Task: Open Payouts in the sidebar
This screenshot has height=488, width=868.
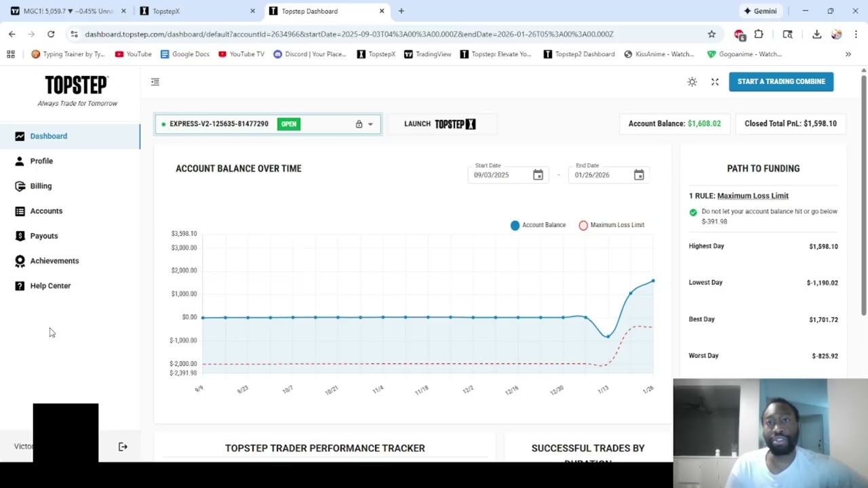Action: pos(70,236)
